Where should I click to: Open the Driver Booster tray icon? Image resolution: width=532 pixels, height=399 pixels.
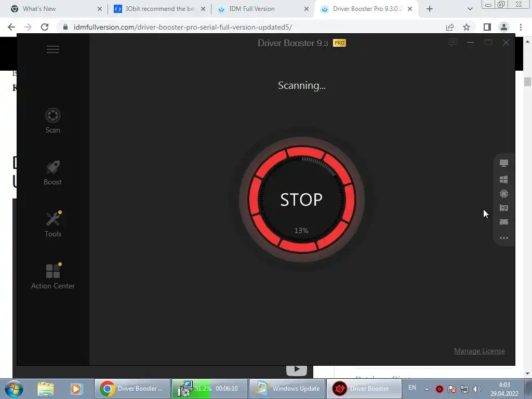440,389
